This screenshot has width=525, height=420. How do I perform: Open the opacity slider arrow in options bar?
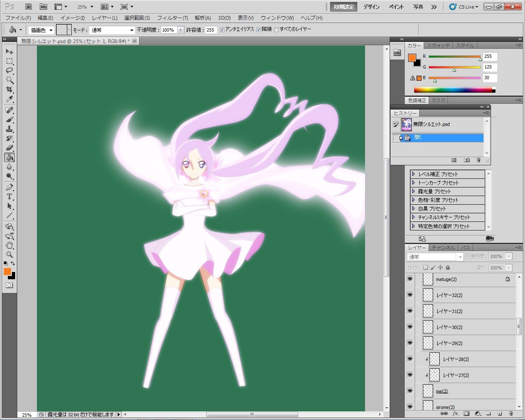tap(180, 30)
